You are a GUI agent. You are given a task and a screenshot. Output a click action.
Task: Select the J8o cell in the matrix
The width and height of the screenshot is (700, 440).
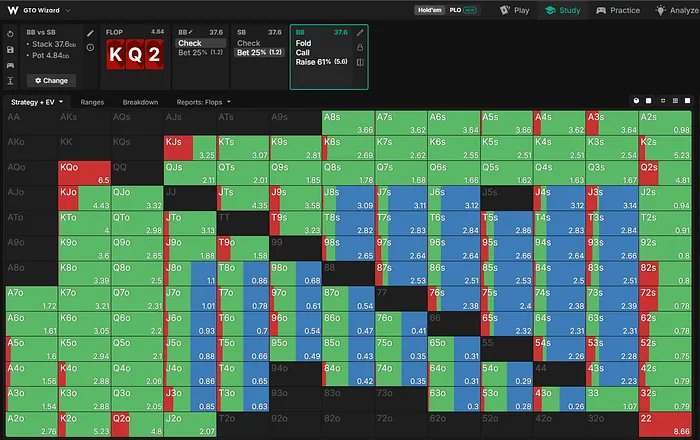point(190,274)
